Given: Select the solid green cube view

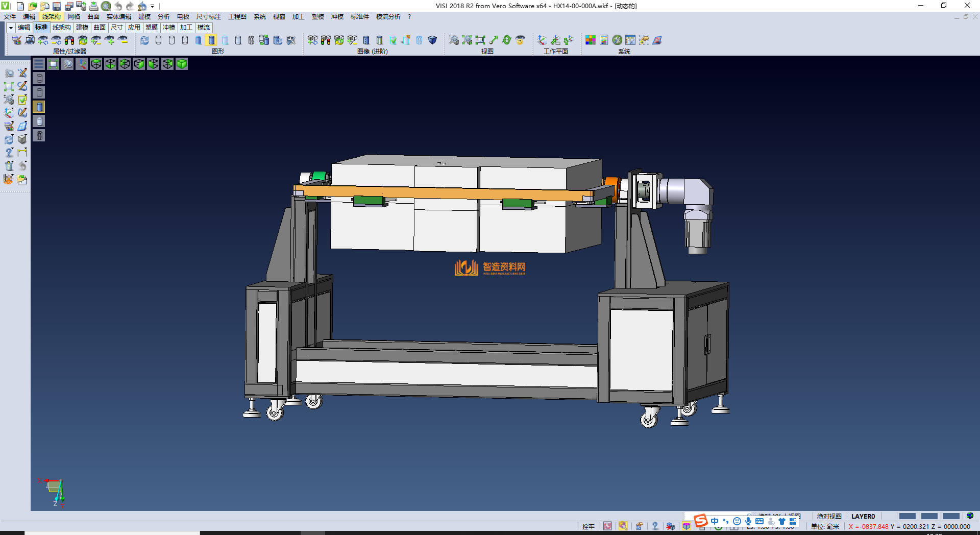Looking at the screenshot, I should [182, 64].
